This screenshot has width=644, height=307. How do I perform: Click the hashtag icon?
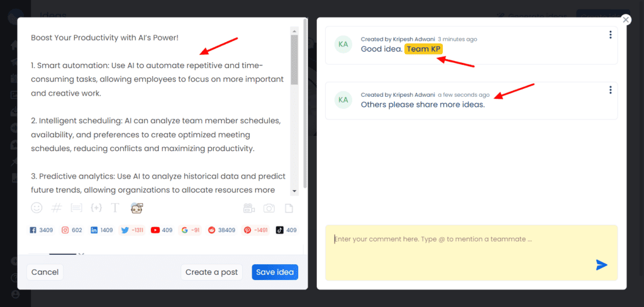coord(56,208)
